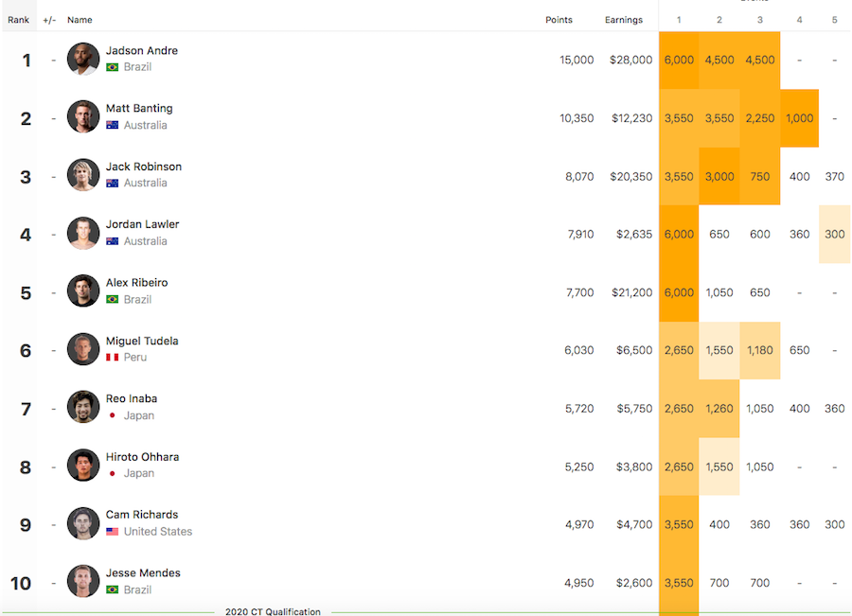The height and width of the screenshot is (616, 852).
Task: Open Jadson Andre's profile photo
Action: click(x=83, y=59)
